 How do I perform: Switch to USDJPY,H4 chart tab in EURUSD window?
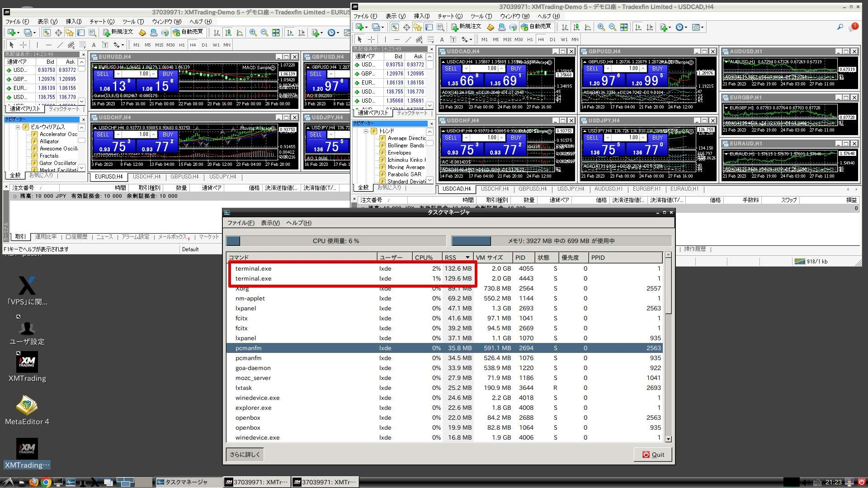point(222,177)
